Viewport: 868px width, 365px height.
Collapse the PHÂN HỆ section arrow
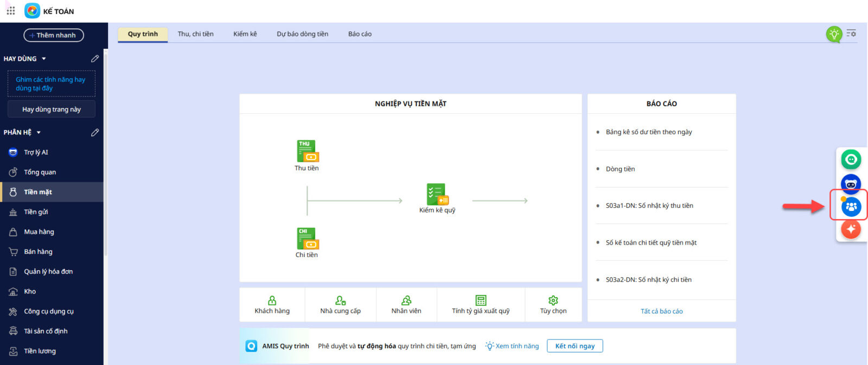pos(39,132)
